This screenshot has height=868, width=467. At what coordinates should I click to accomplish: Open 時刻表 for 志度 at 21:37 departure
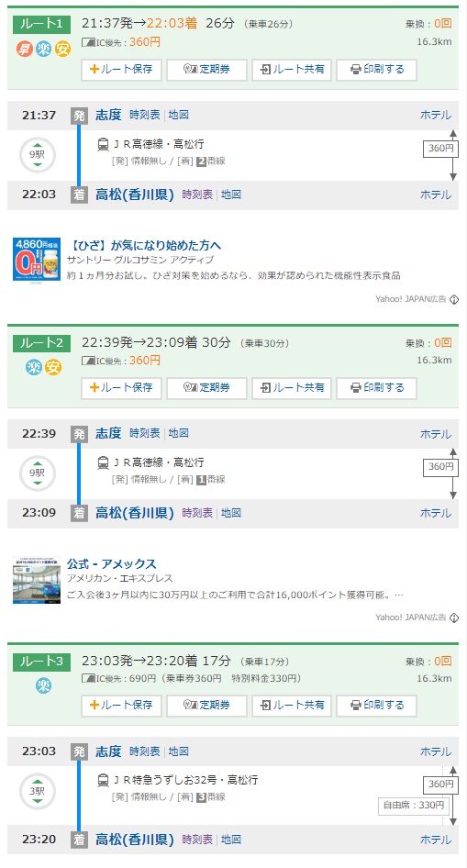(145, 115)
